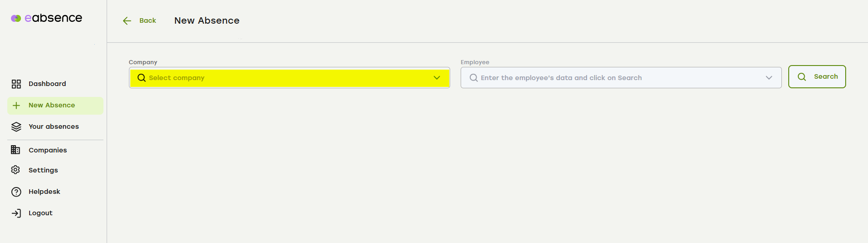Click the plus icon beside New Absence
Viewport: 868px width, 243px height.
[16, 106]
